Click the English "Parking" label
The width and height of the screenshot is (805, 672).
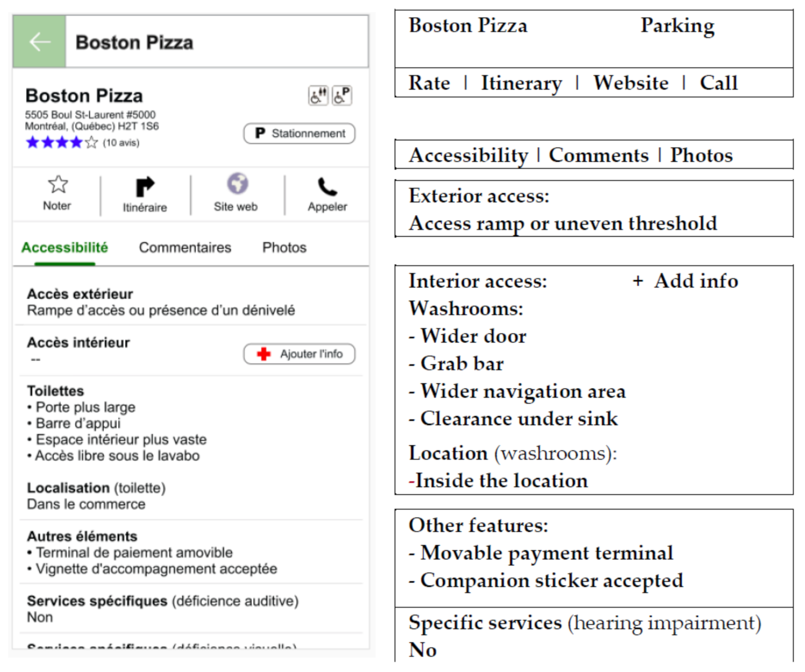pos(677,26)
